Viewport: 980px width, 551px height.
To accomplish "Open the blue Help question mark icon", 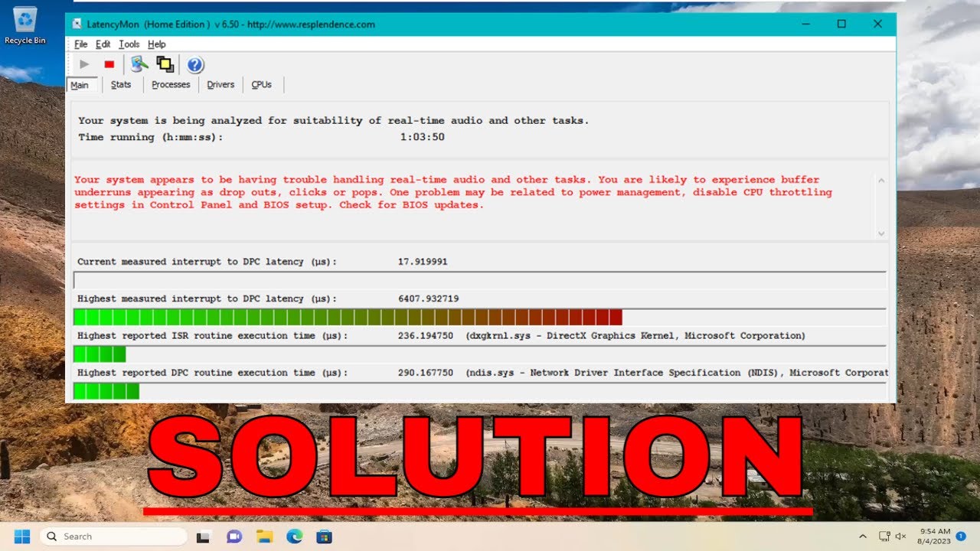I will pos(195,65).
